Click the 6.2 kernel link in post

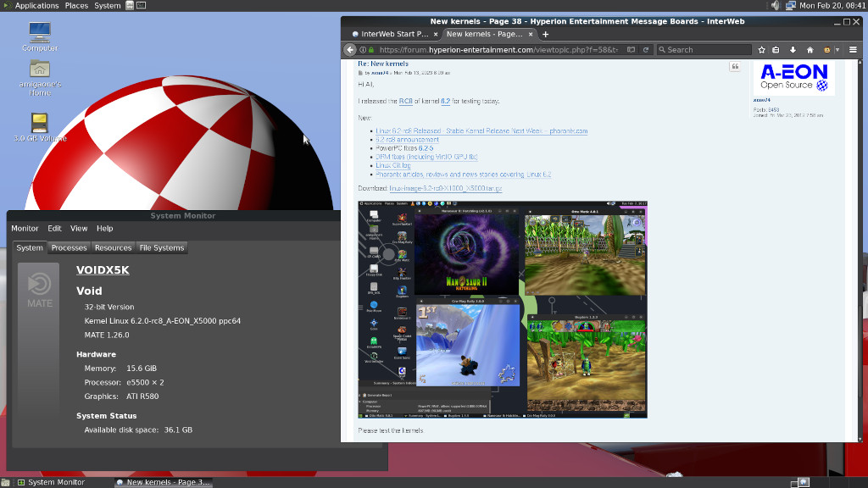click(446, 102)
